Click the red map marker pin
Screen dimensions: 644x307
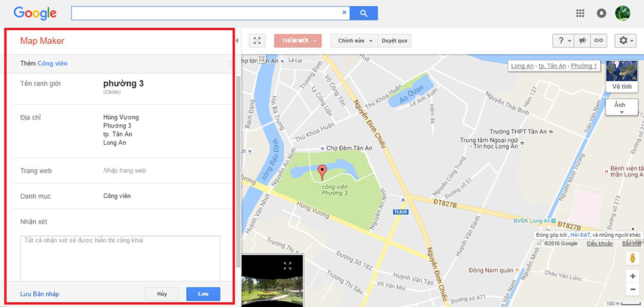[x=323, y=172]
